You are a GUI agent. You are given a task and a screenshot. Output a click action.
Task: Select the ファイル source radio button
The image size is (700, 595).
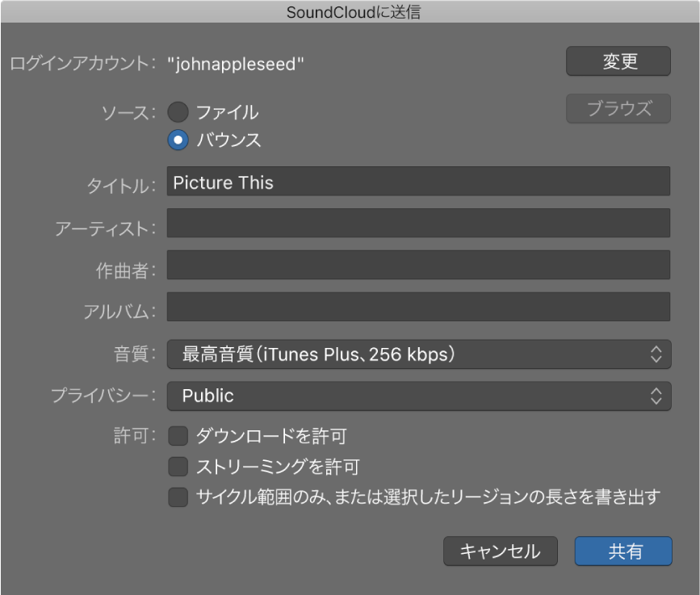[178, 112]
